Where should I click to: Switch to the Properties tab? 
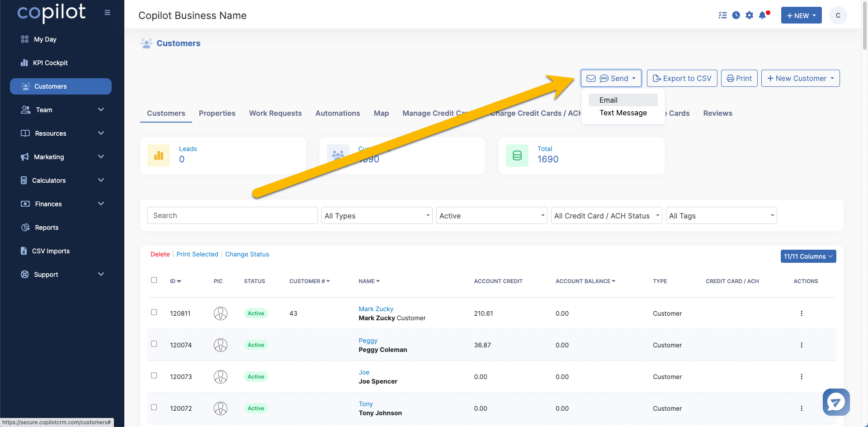point(217,113)
